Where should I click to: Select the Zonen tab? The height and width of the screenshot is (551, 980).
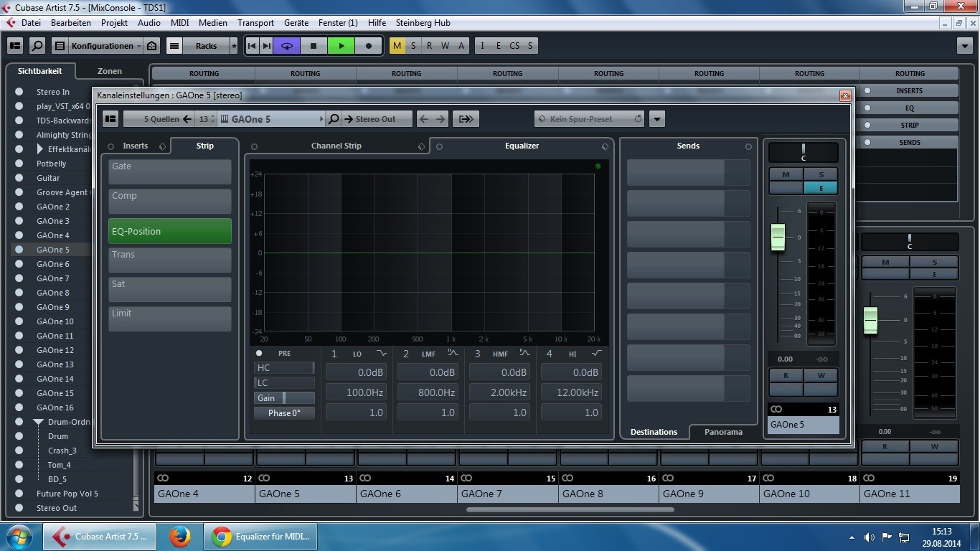(x=110, y=71)
